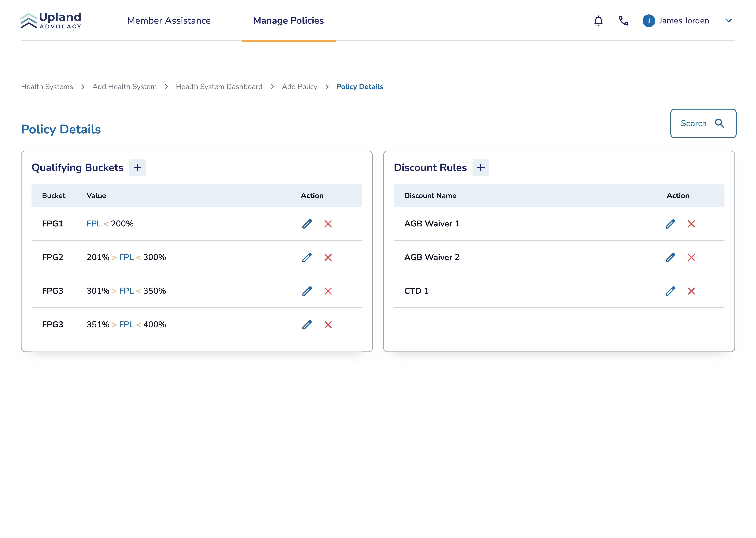Delete the 351% to 400% bucket row
This screenshot has height=538, width=756.
[328, 325]
